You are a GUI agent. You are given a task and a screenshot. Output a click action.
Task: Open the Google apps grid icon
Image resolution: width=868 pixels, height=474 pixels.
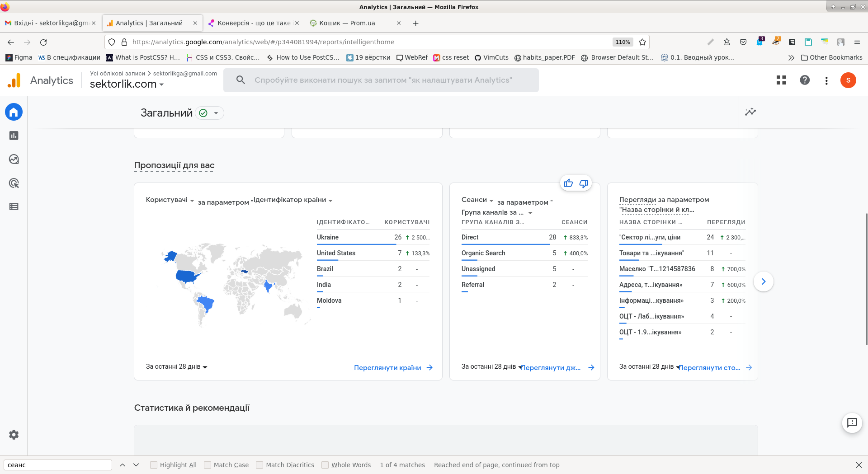[x=781, y=80]
